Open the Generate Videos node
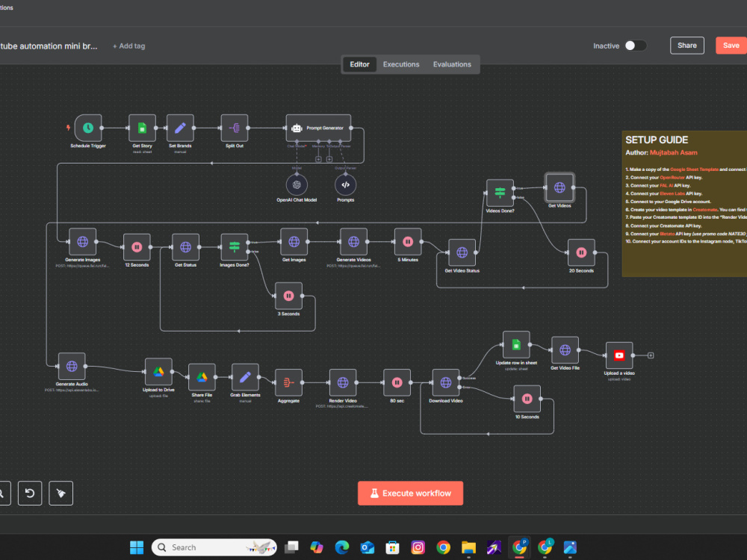This screenshot has width=747, height=560. (353, 241)
